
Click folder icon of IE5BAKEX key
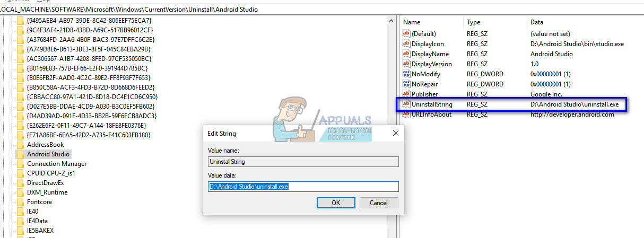tap(21, 231)
